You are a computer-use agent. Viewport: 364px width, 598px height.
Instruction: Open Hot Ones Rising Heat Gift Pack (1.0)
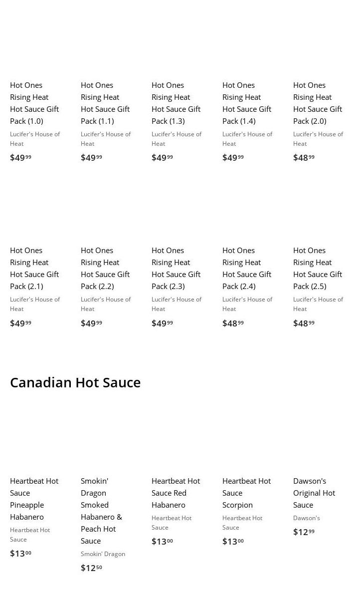(34, 103)
